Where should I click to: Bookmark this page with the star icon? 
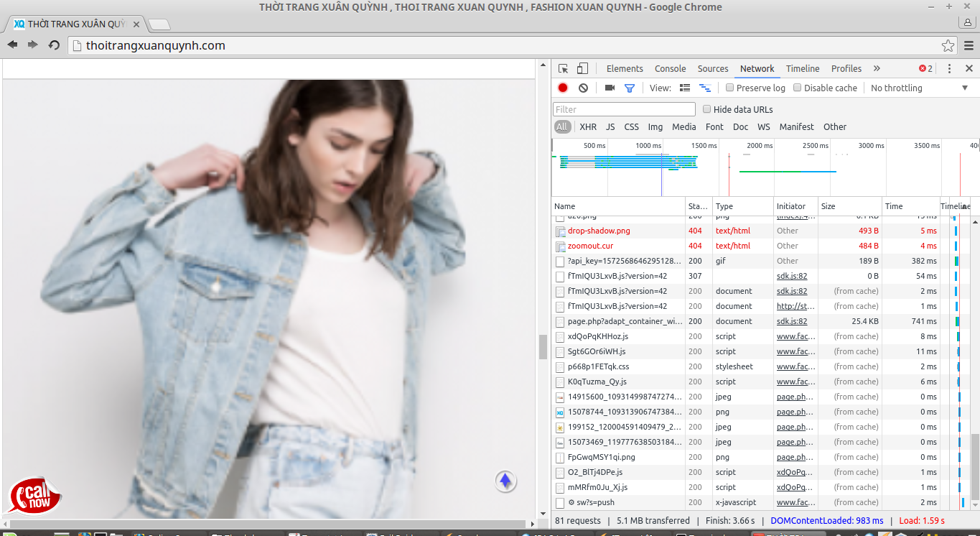point(948,45)
